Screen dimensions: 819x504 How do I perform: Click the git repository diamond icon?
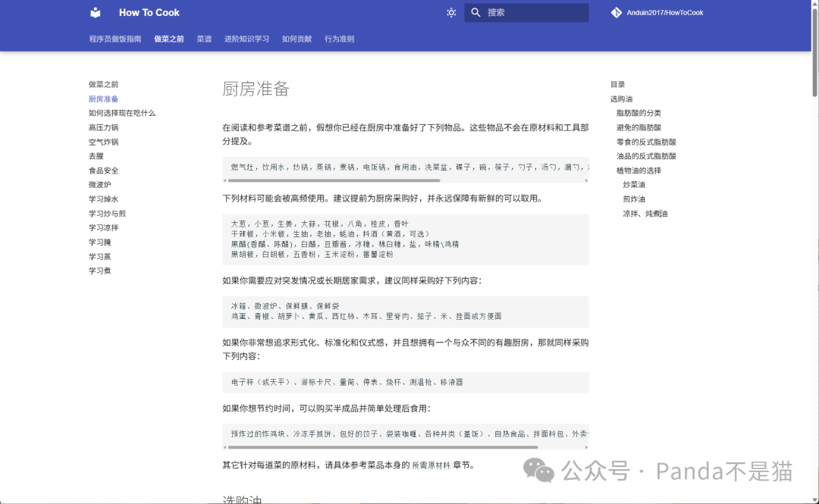click(x=617, y=13)
